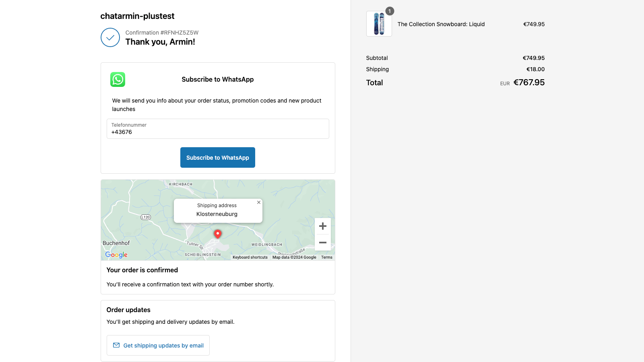Screen dimensions: 644x362
Task: Click the Map data ©2024 Google text
Action: pyautogui.click(x=294, y=257)
